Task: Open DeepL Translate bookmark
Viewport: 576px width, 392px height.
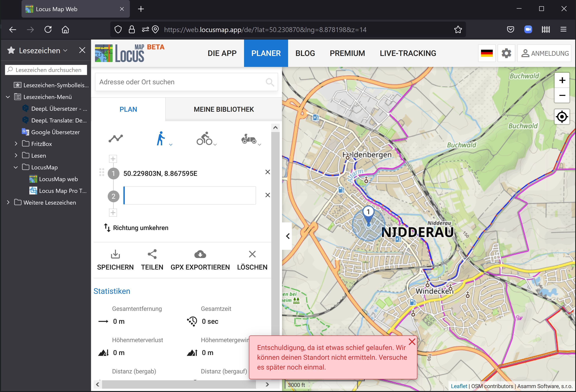Action: click(54, 120)
